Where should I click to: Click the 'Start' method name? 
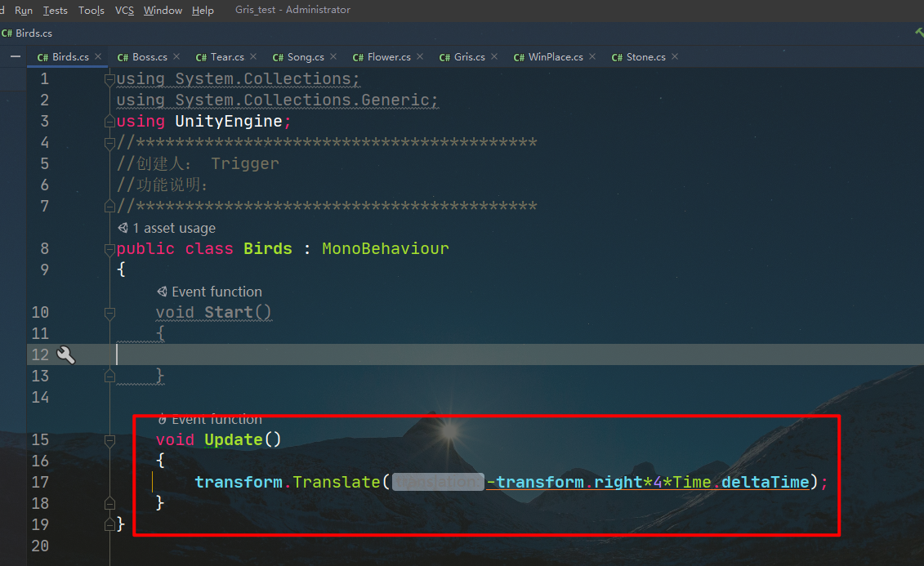229,312
